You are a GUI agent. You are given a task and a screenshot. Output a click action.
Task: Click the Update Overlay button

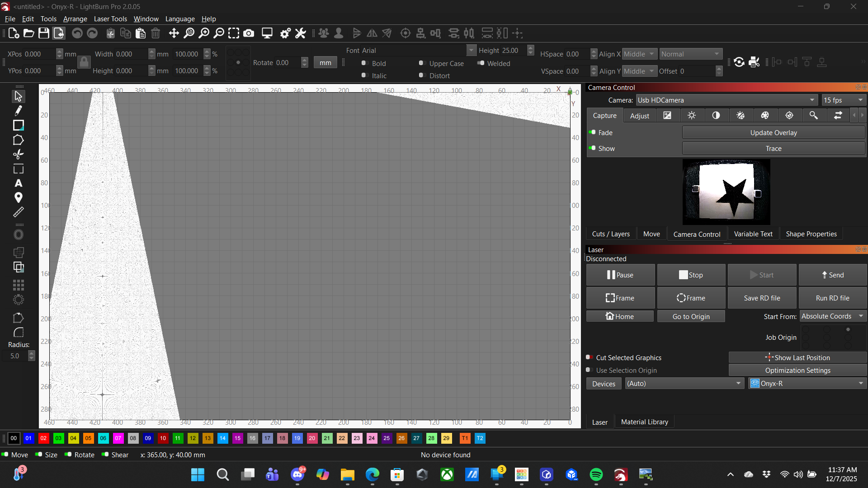(773, 132)
